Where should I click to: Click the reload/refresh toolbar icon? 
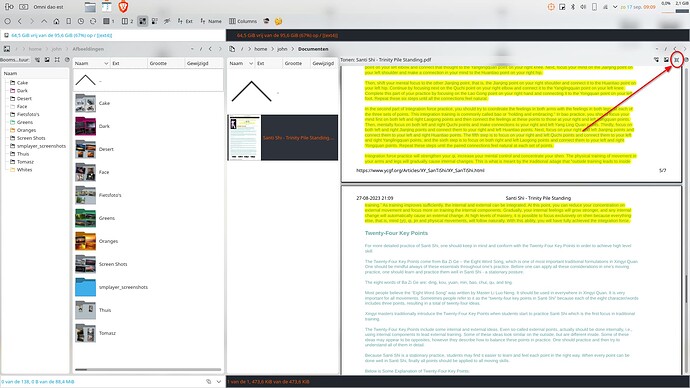tap(93, 21)
